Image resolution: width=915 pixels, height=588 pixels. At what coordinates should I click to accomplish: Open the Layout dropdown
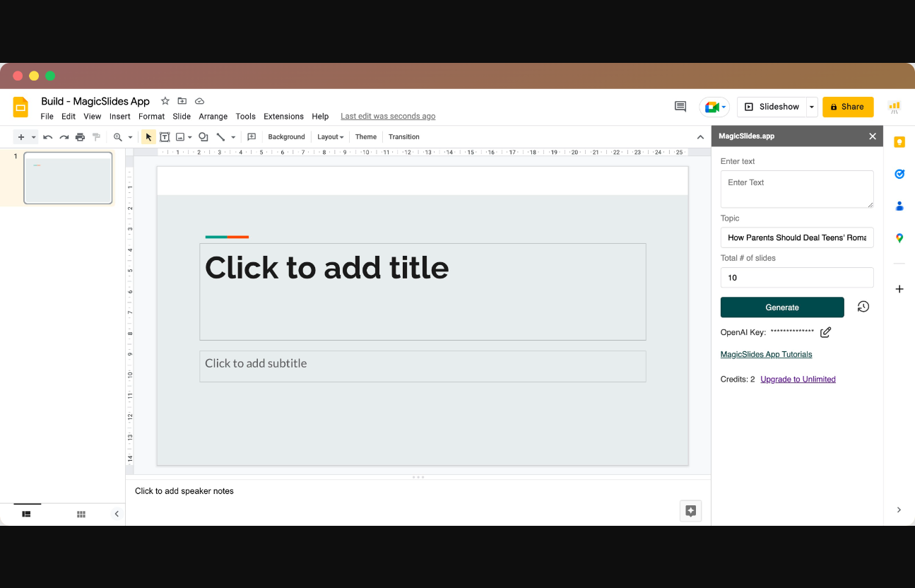[330, 137]
